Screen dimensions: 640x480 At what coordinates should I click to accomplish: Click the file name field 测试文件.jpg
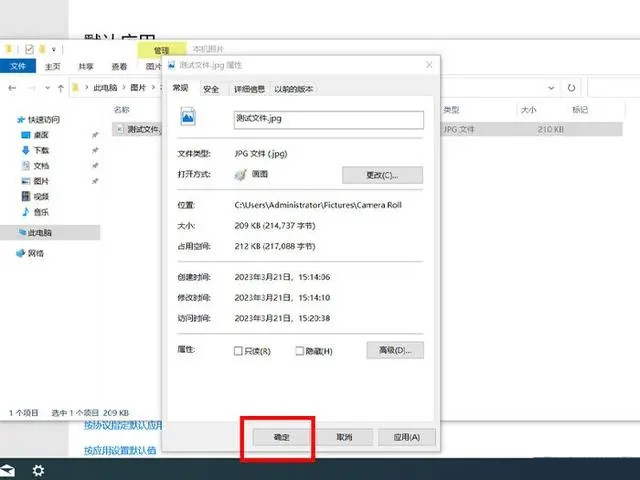coord(329,120)
